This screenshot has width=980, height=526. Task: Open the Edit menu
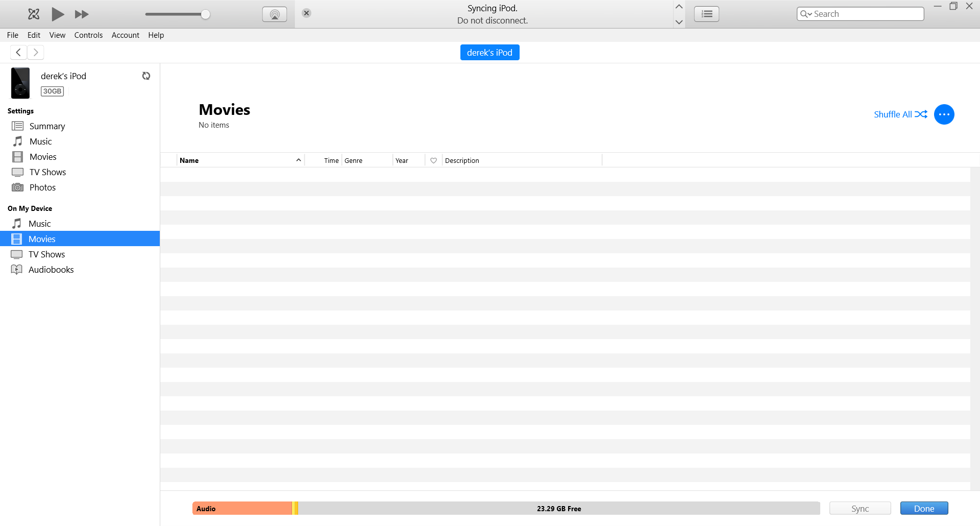(x=34, y=35)
